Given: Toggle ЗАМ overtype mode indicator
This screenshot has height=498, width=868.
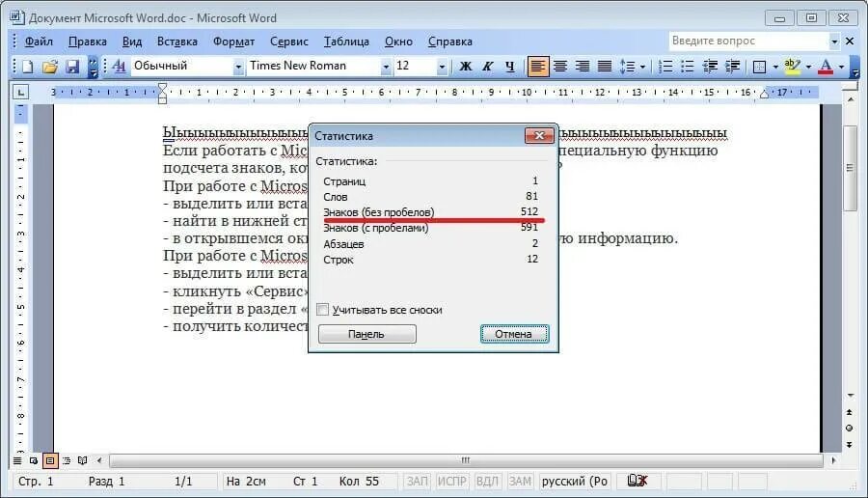Looking at the screenshot, I should [x=520, y=482].
